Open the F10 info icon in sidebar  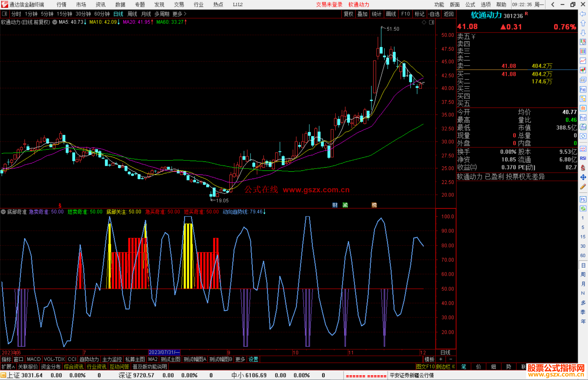click(x=583, y=89)
